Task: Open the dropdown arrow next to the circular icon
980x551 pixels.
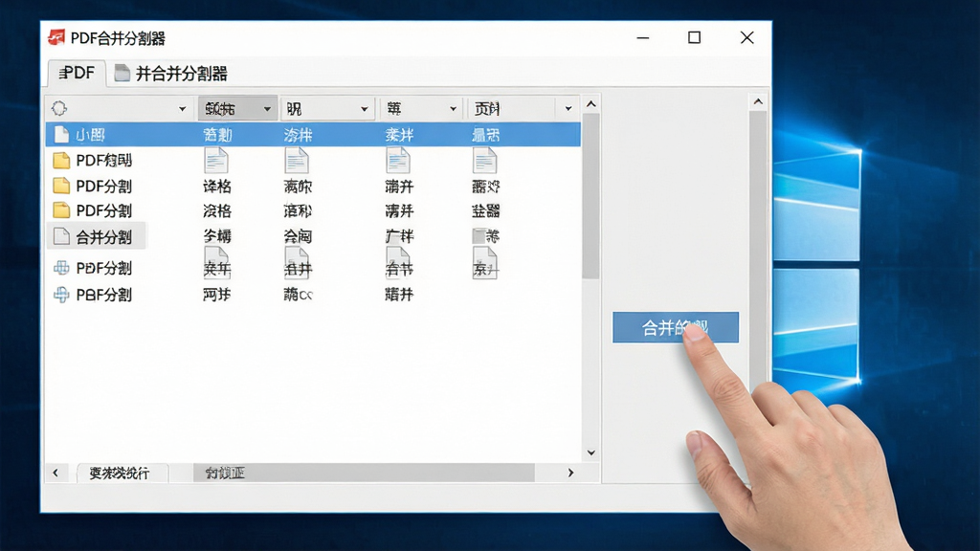Action: pos(183,109)
